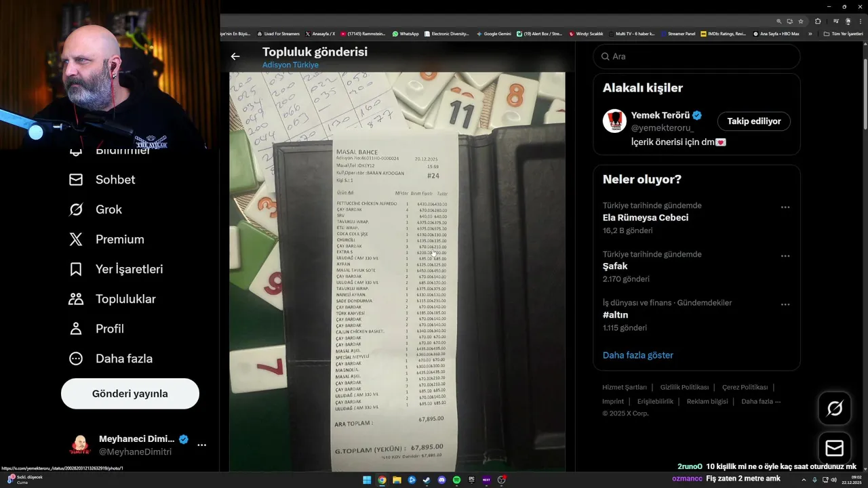Click the Chrome icon in the taskbar
Screen dimensions: 868x488
pyautogui.click(x=382, y=480)
